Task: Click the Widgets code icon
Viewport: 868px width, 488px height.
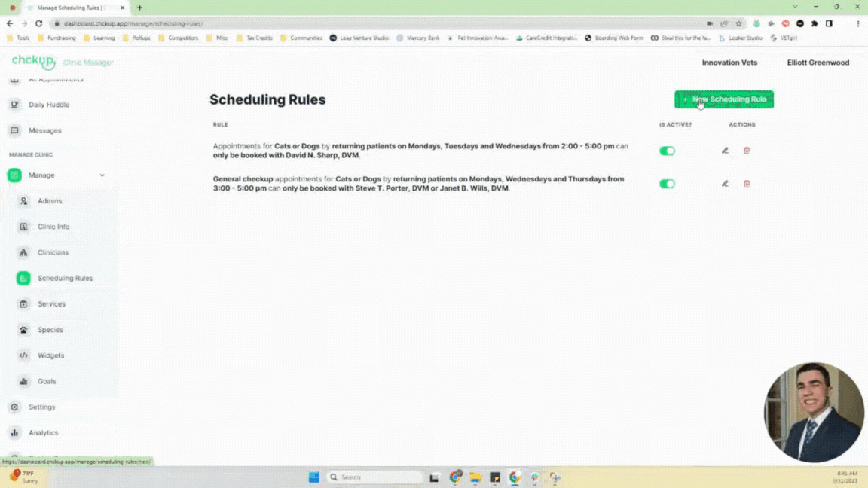Action: click(x=23, y=355)
